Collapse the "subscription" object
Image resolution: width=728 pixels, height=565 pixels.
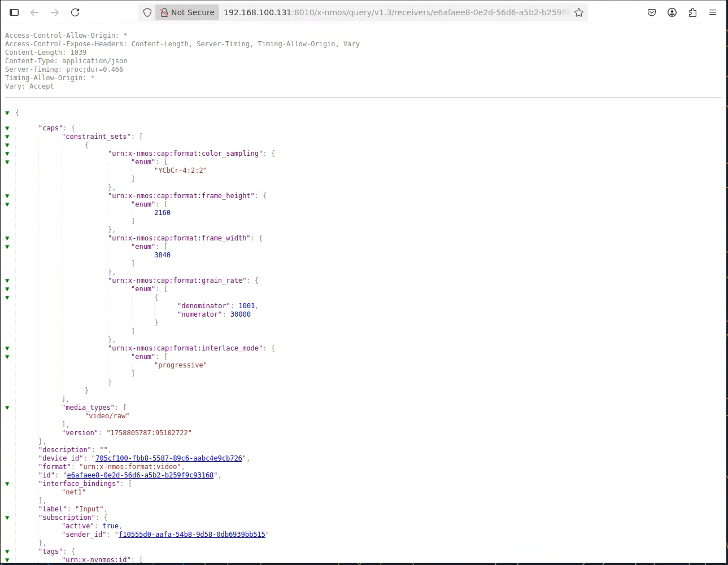(7, 518)
